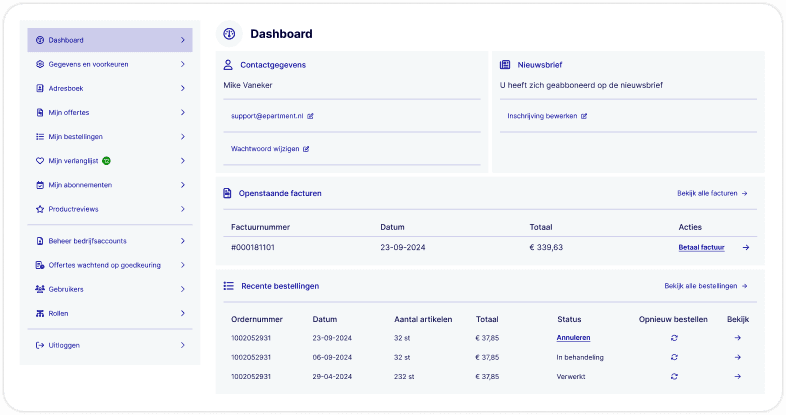786x415 pixels.
Task: Reorder the order dated 06-09-2024
Action: click(674, 357)
